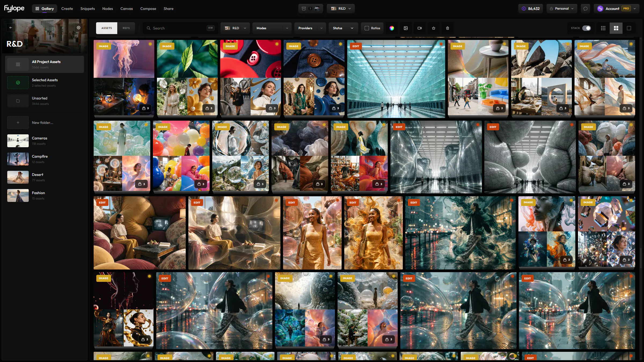Open the Create menu
The image size is (644, 362).
click(x=67, y=9)
